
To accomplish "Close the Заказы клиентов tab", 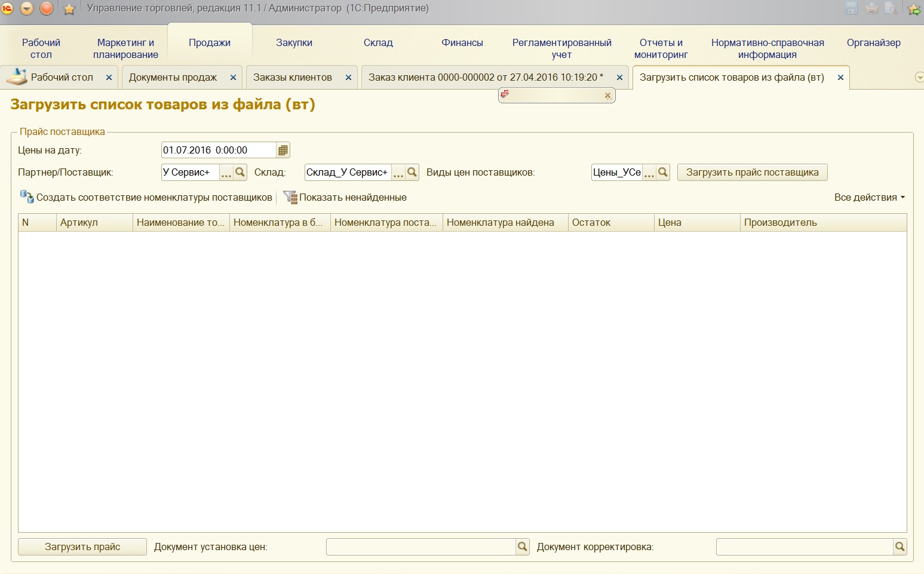I will point(348,78).
